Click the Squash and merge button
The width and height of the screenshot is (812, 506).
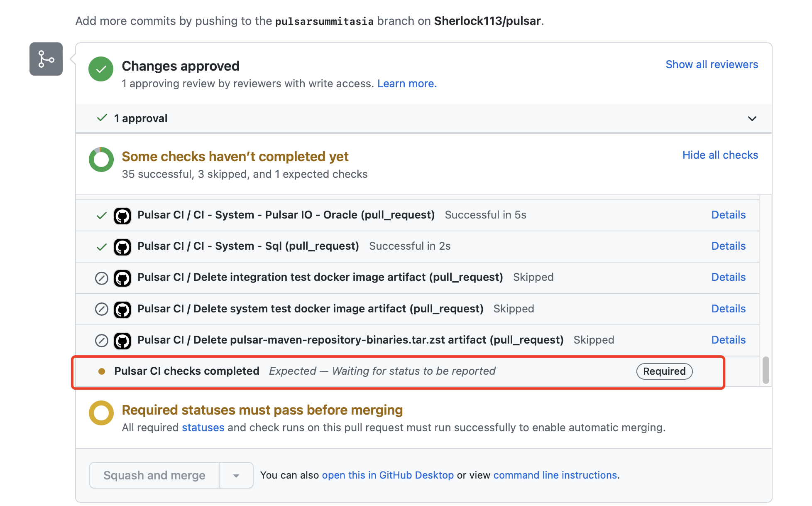pyautogui.click(x=154, y=475)
